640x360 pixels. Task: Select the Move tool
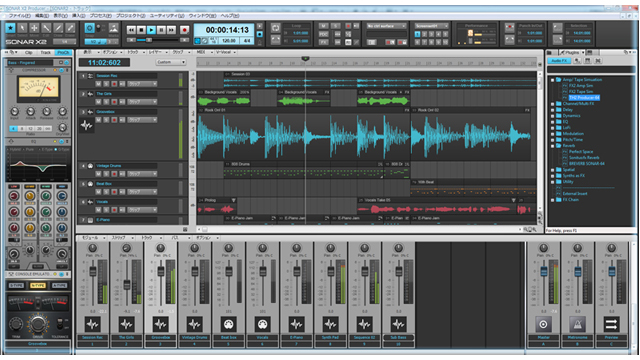coord(34,28)
